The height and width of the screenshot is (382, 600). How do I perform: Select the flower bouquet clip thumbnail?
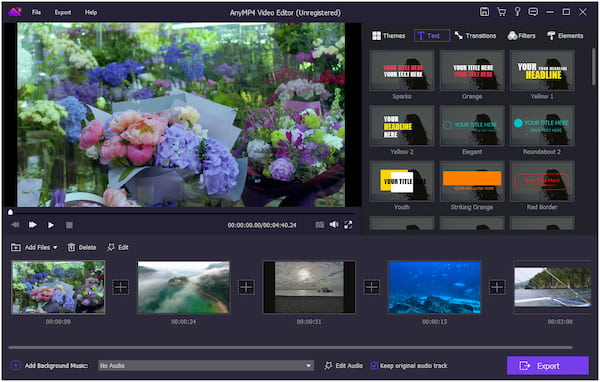58,287
